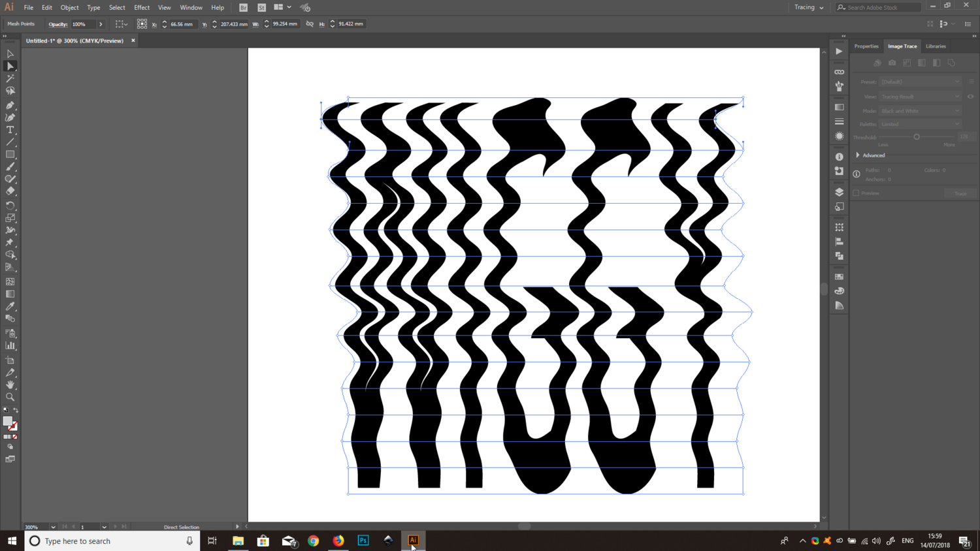Activate the Zoom tool
The width and height of the screenshot is (980, 551).
click(x=10, y=397)
